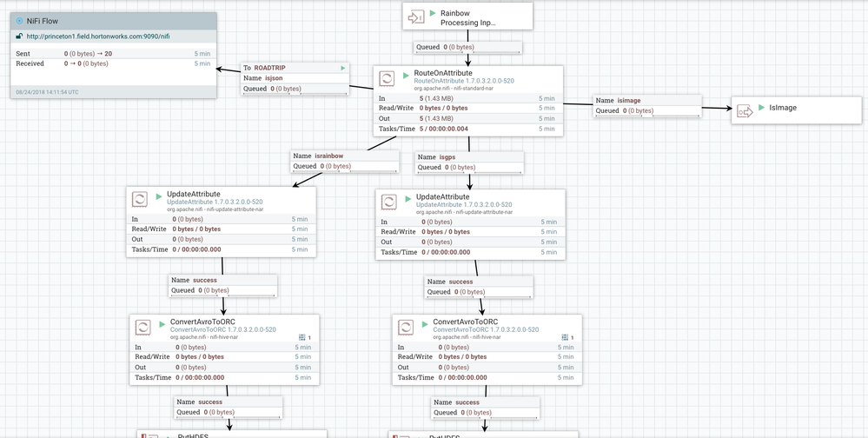Click RouteOnAttribute Tasks/Time 5 / 00:00:00.004 row

pos(468,129)
